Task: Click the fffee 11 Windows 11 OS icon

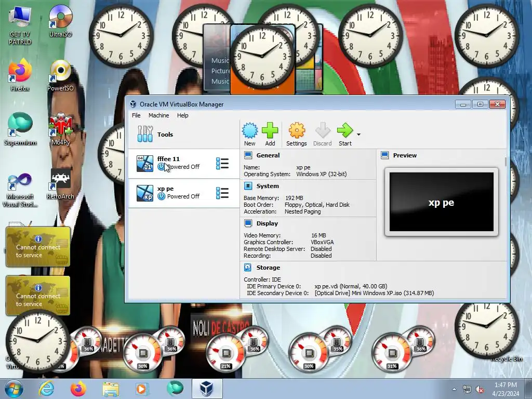Action: pyautogui.click(x=144, y=163)
